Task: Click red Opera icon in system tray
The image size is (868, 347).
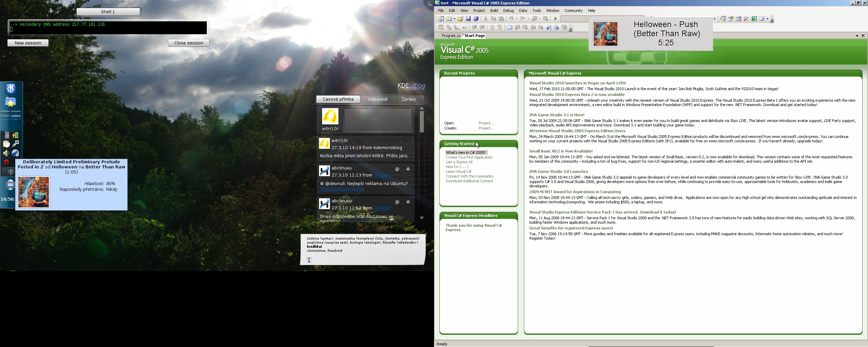Action: point(6,162)
